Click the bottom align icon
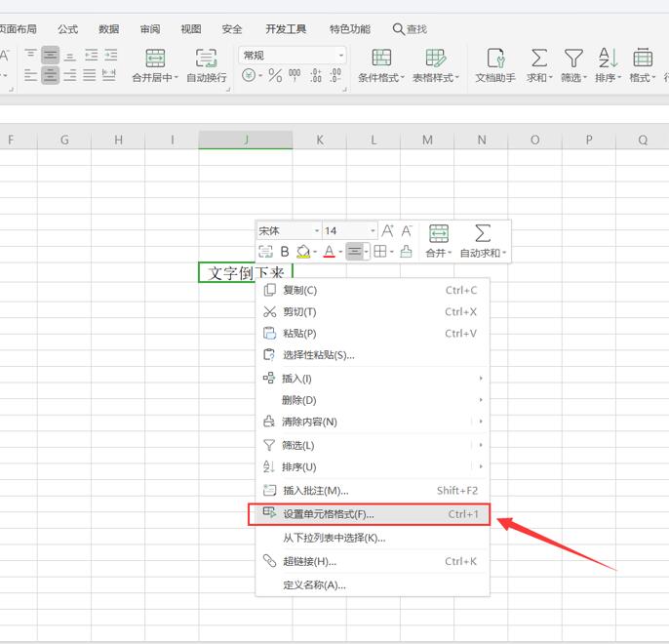The image size is (669, 644). coord(70,56)
